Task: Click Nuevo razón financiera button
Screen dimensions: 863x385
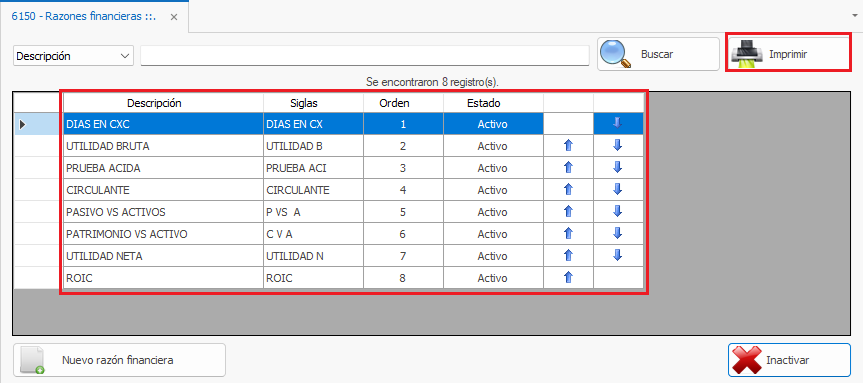Action: 119,360
